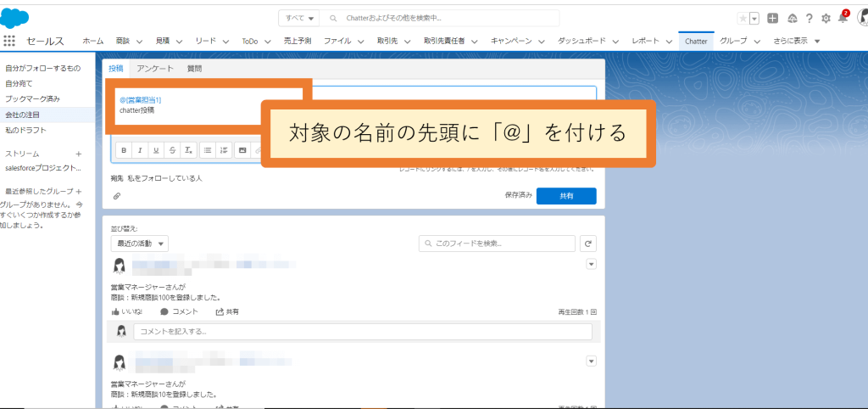Click the 共有 share button
The width and height of the screenshot is (868, 409).
tap(566, 196)
